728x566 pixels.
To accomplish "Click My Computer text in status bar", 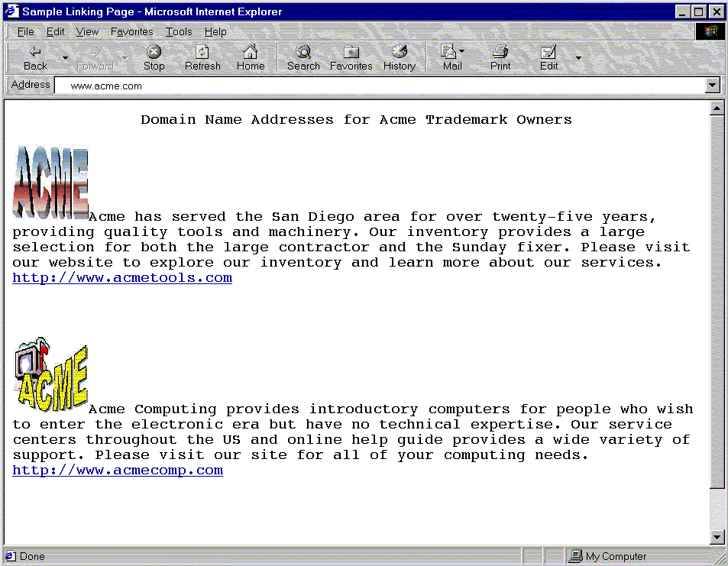I will 616,556.
